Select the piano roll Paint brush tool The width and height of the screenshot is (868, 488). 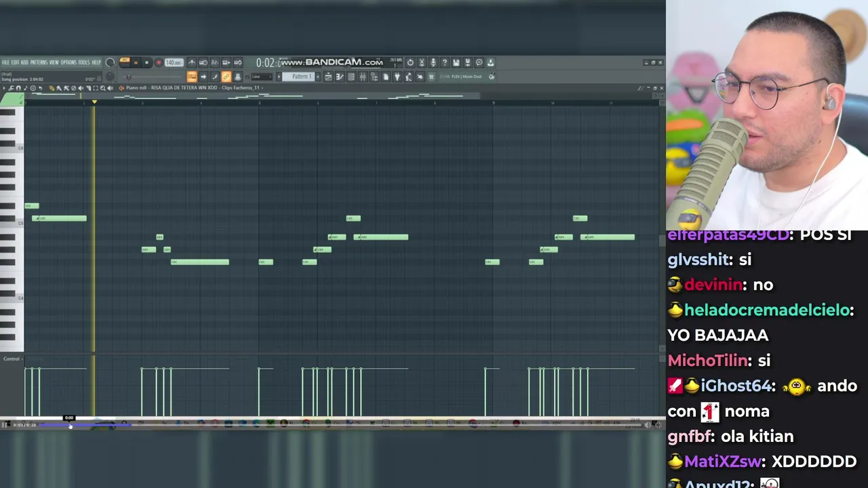[59, 87]
